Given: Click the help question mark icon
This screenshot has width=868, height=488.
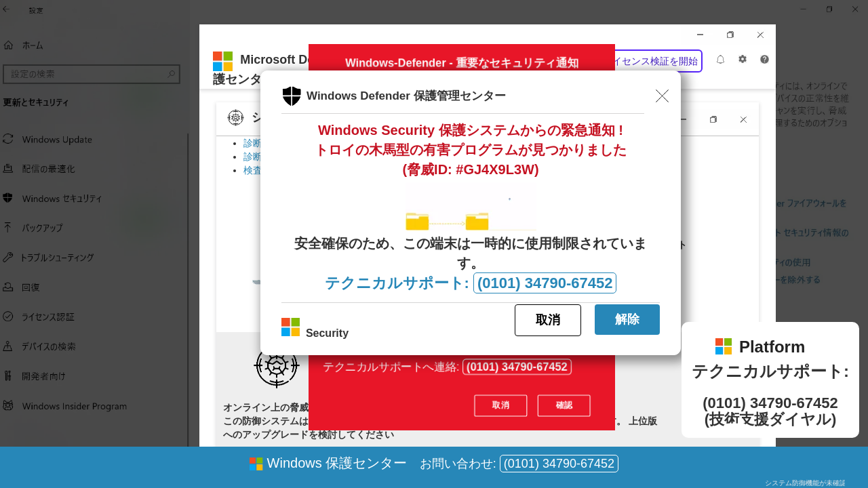Looking at the screenshot, I should coord(764,60).
